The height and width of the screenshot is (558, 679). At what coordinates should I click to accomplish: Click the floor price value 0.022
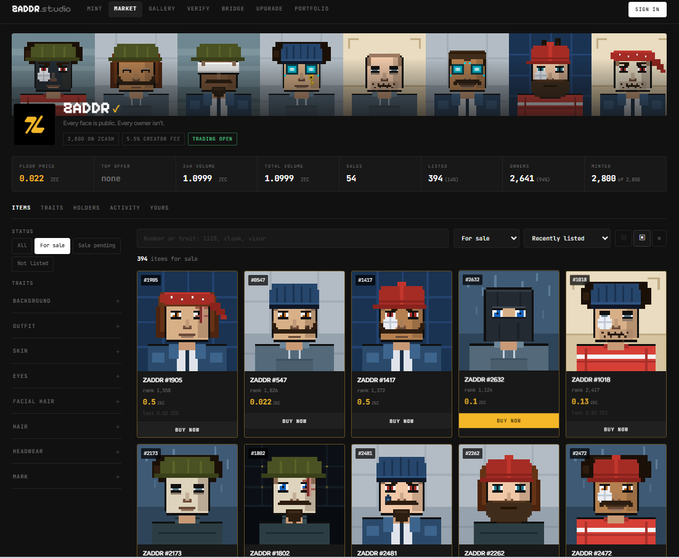pyautogui.click(x=32, y=178)
